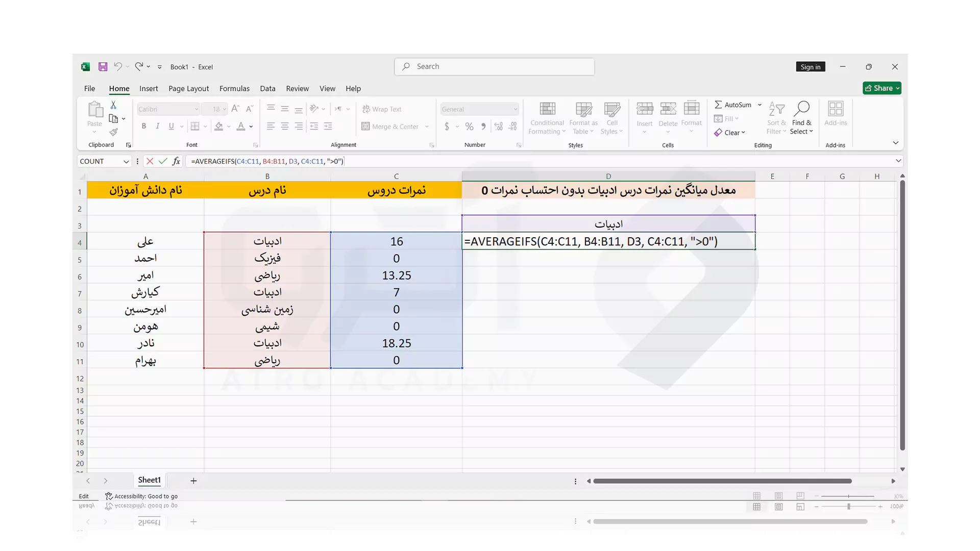The height and width of the screenshot is (551, 980).
Task: Collapse the ribbon with chevron
Action: [x=895, y=143]
